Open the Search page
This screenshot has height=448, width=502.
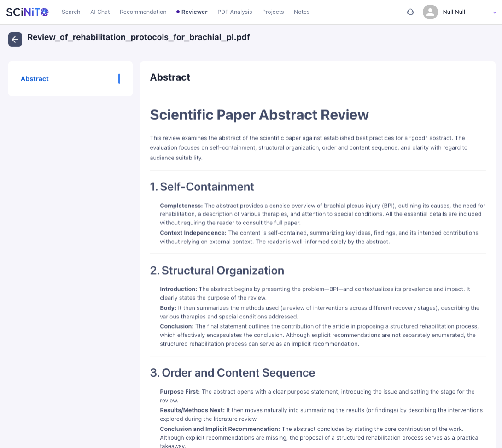point(71,12)
